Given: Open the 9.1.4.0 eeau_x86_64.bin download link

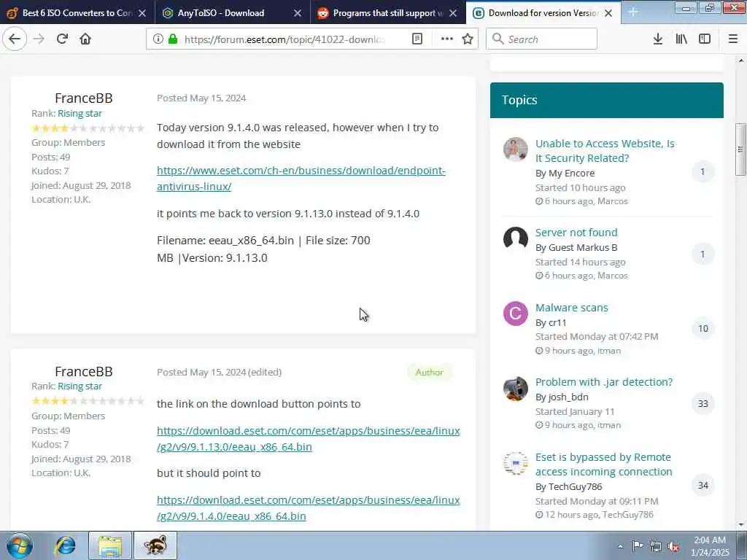Looking at the screenshot, I should 309,508.
